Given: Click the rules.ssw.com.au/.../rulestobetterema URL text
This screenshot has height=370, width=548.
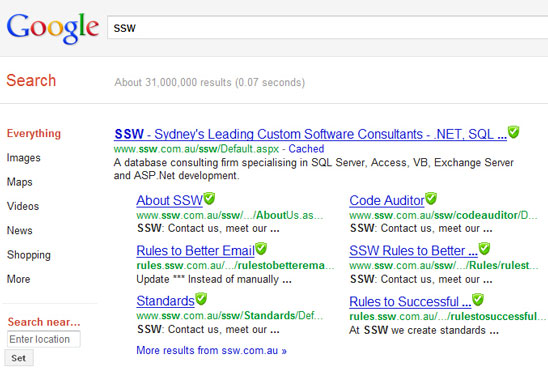Looking at the screenshot, I should (x=235, y=266).
